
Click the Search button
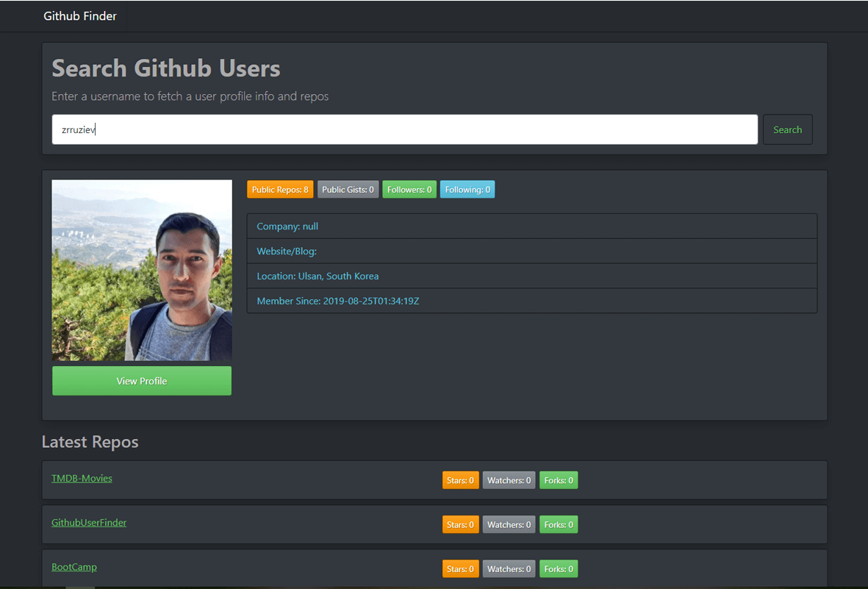[x=787, y=129]
